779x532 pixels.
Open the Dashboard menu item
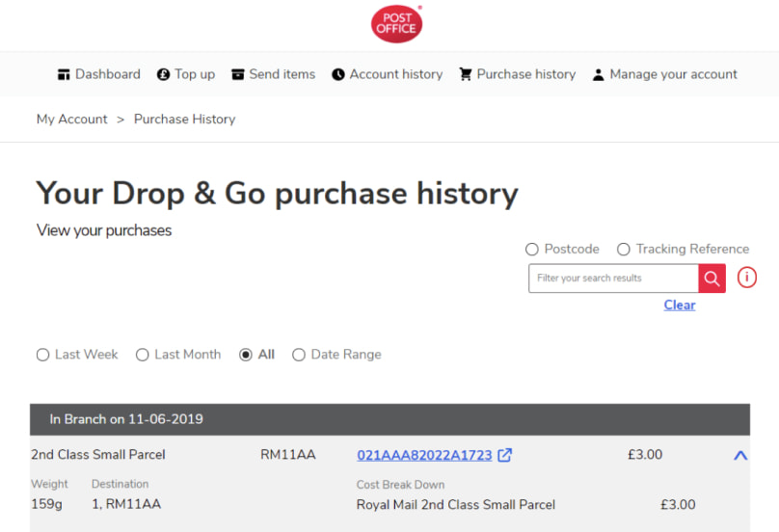99,74
